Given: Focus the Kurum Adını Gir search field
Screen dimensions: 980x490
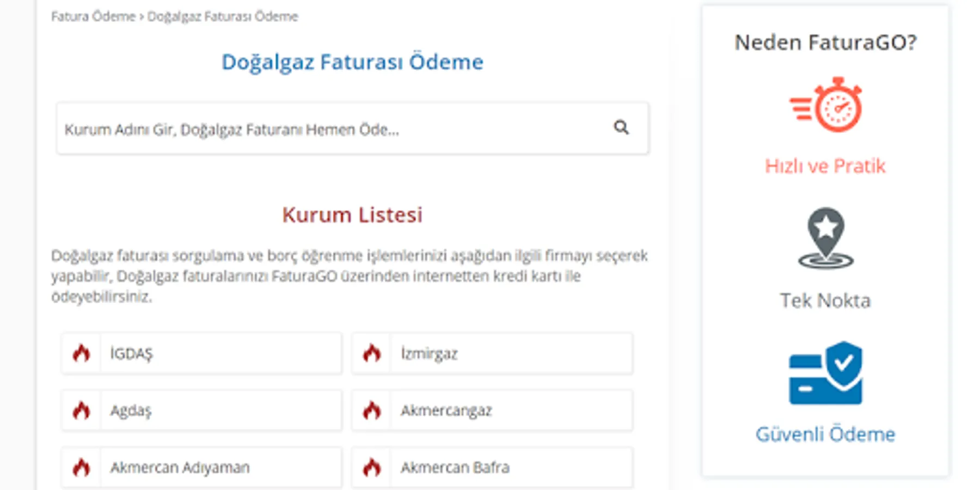Looking at the screenshot, I should 353,128.
